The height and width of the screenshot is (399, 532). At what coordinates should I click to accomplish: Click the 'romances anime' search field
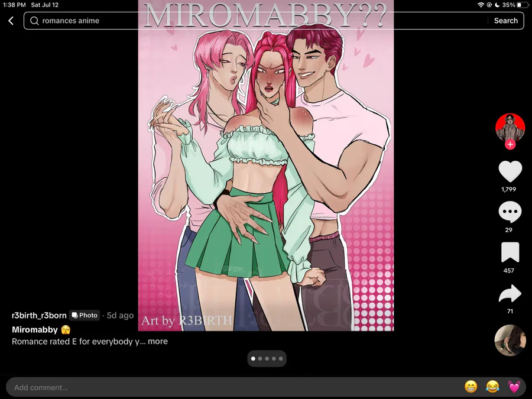point(274,21)
